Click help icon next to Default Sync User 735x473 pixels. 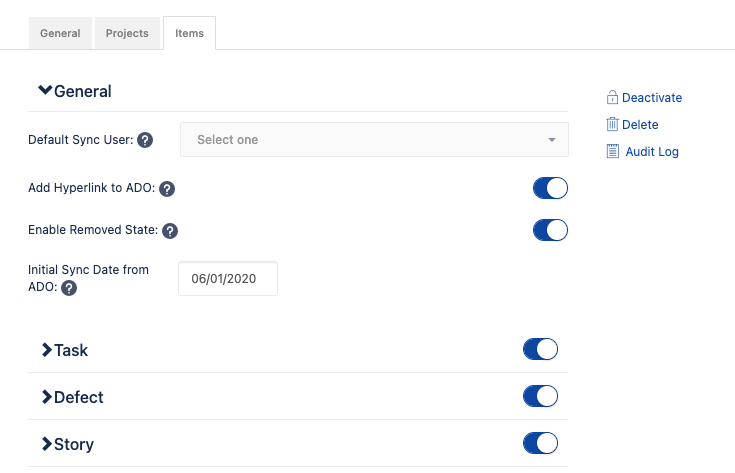[x=145, y=140]
